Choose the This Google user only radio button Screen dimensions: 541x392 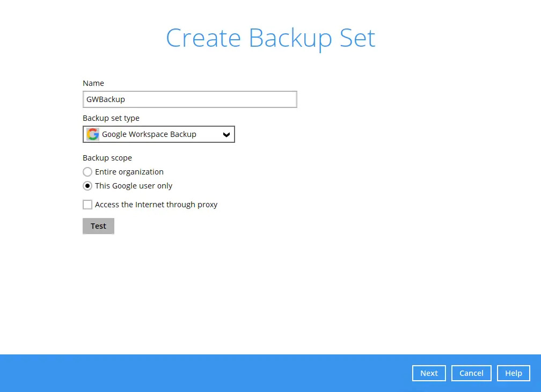[x=87, y=186]
